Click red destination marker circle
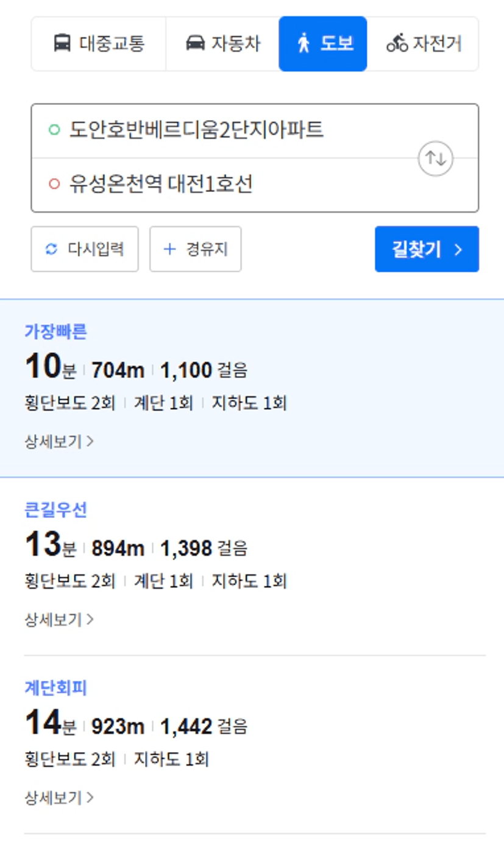Viewport: 504px width, 846px height. [54, 184]
